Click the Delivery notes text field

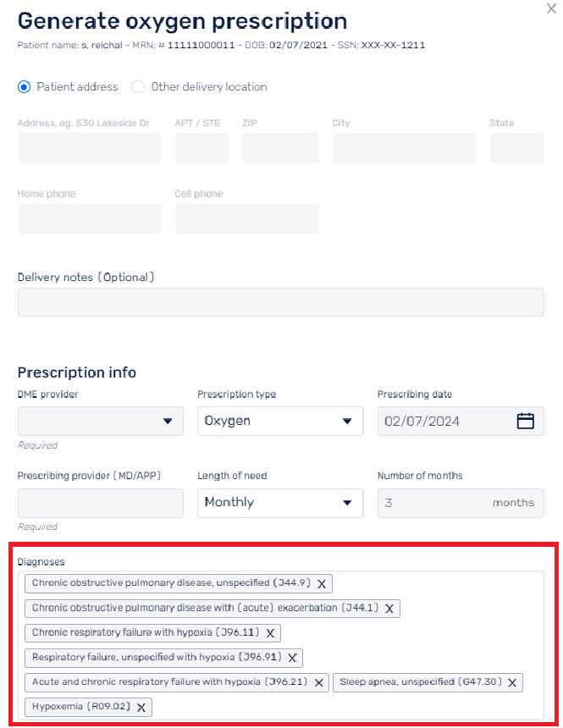(280, 302)
